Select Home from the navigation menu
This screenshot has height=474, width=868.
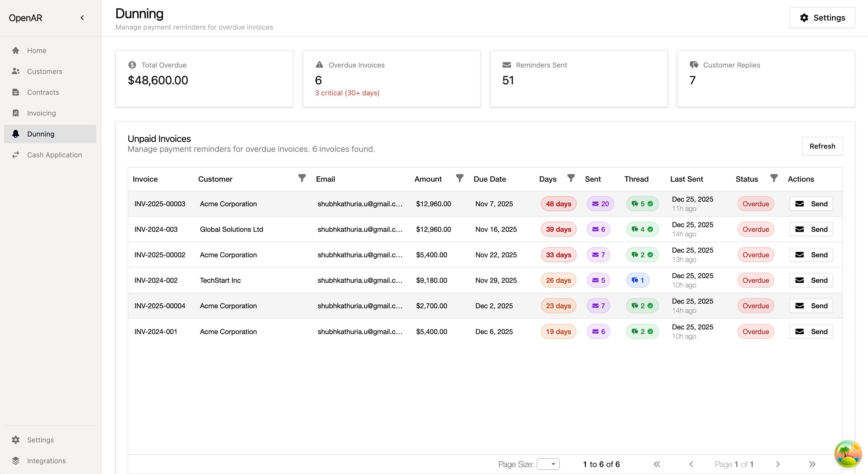pyautogui.click(x=37, y=50)
